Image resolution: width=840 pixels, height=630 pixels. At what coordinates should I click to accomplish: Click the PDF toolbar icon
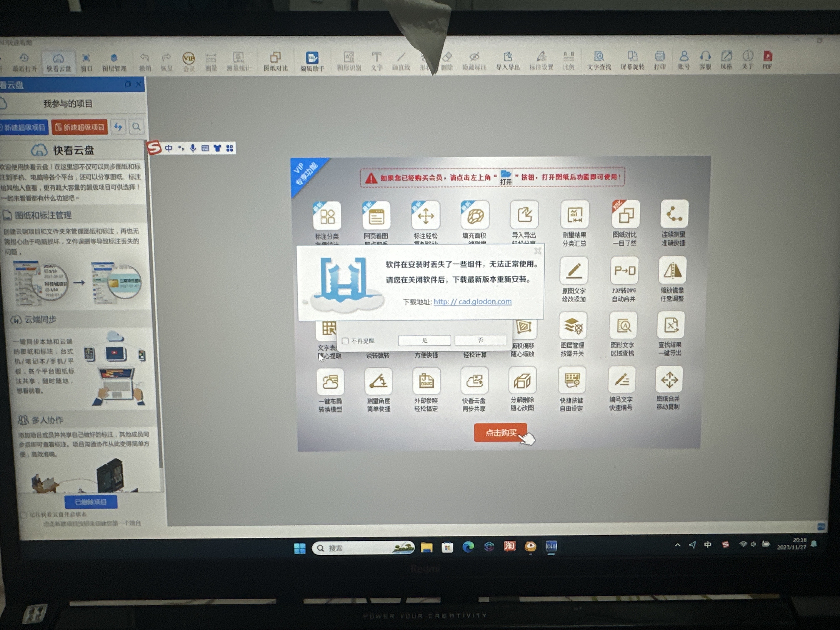click(767, 60)
